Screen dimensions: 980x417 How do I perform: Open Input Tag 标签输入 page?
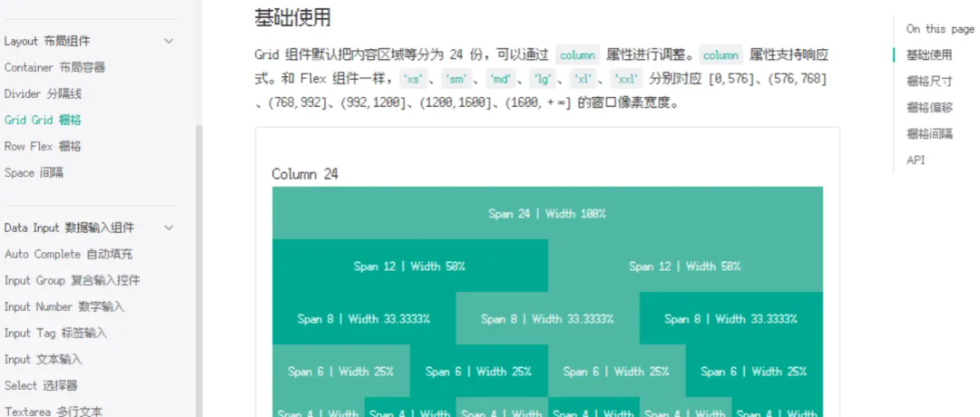(x=55, y=333)
